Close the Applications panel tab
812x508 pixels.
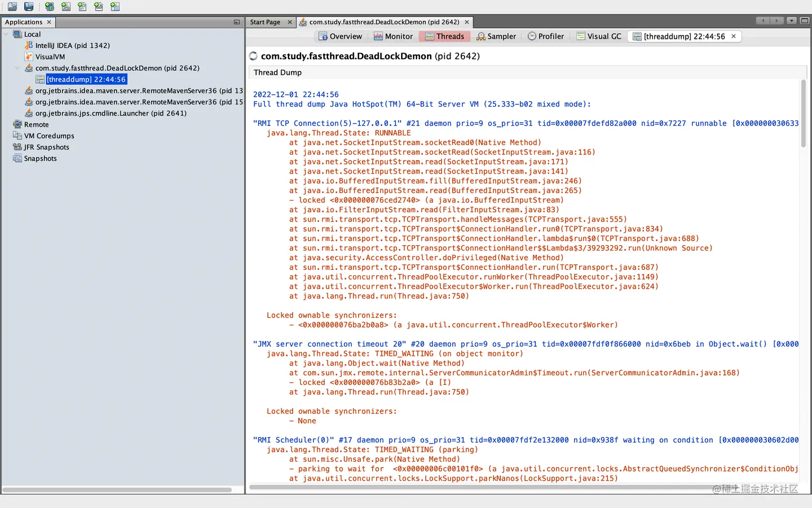[x=49, y=22]
